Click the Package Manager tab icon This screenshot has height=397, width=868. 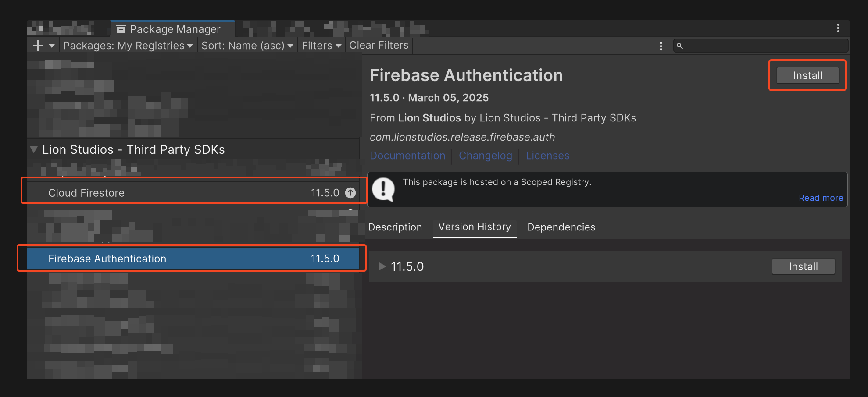(121, 29)
